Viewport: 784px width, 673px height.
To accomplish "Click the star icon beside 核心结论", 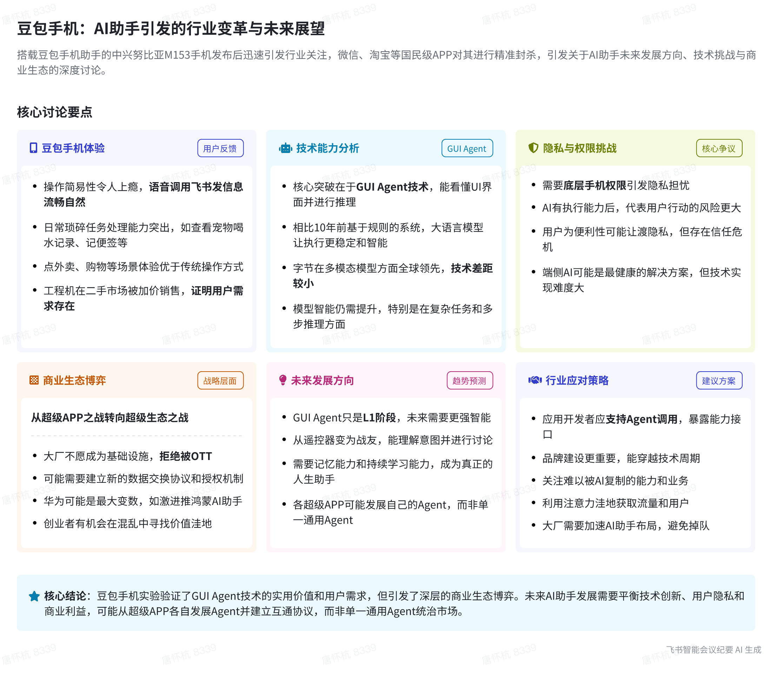I will 34,597.
